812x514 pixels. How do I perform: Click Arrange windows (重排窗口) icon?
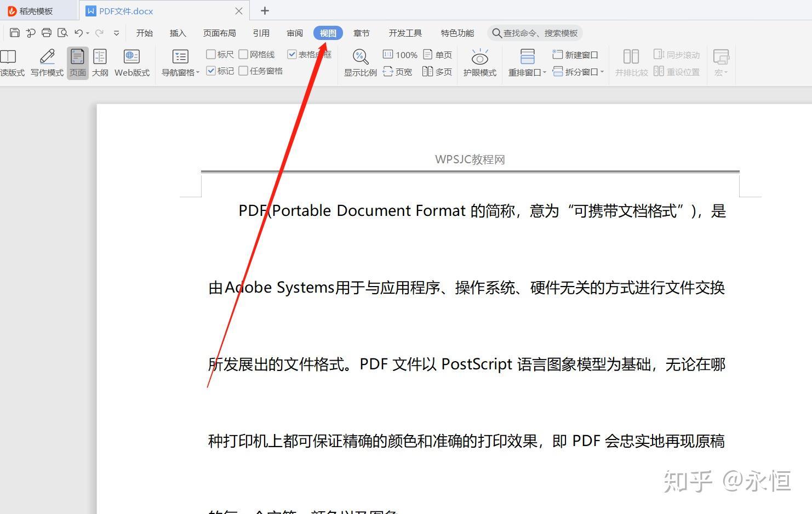pos(527,57)
